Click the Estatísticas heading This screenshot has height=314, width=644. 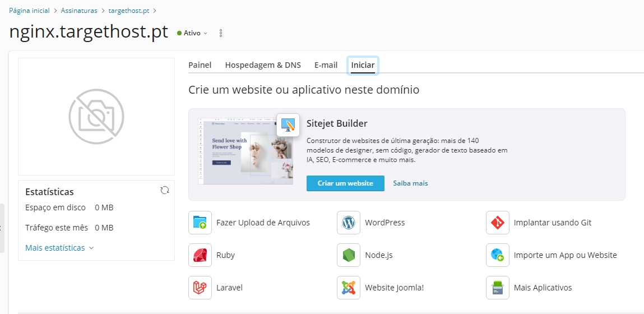(50, 192)
